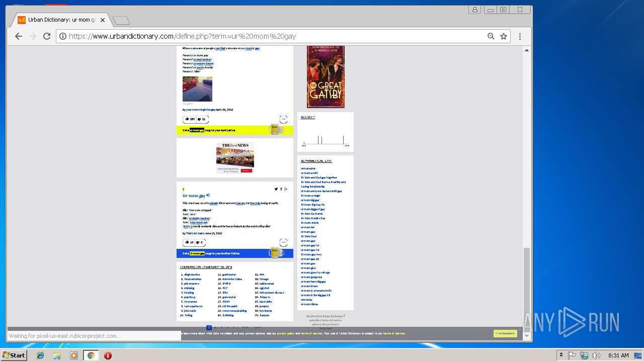Viewport: 644px width, 362px height.
Task: Click The First News advertisement
Action: (x=235, y=158)
